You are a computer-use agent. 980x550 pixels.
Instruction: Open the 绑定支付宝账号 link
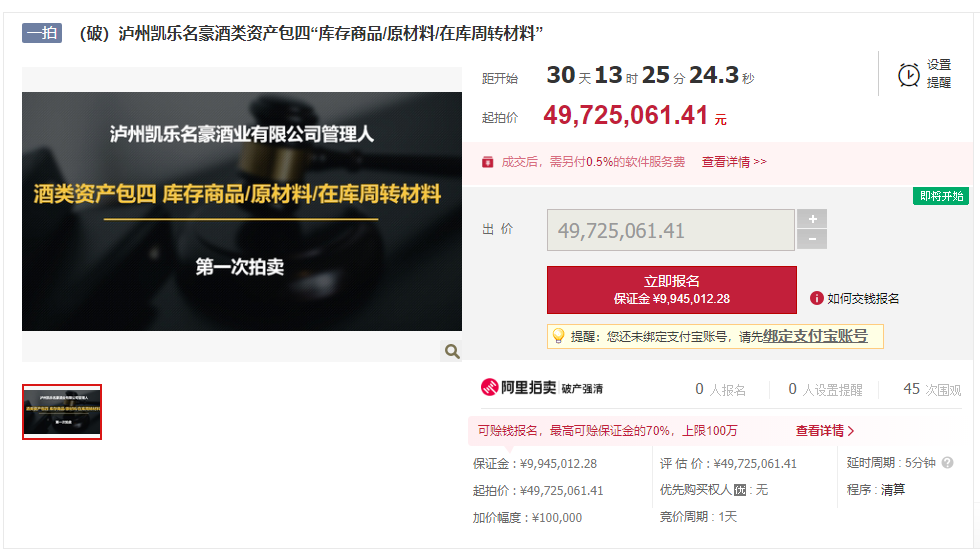[815, 337]
